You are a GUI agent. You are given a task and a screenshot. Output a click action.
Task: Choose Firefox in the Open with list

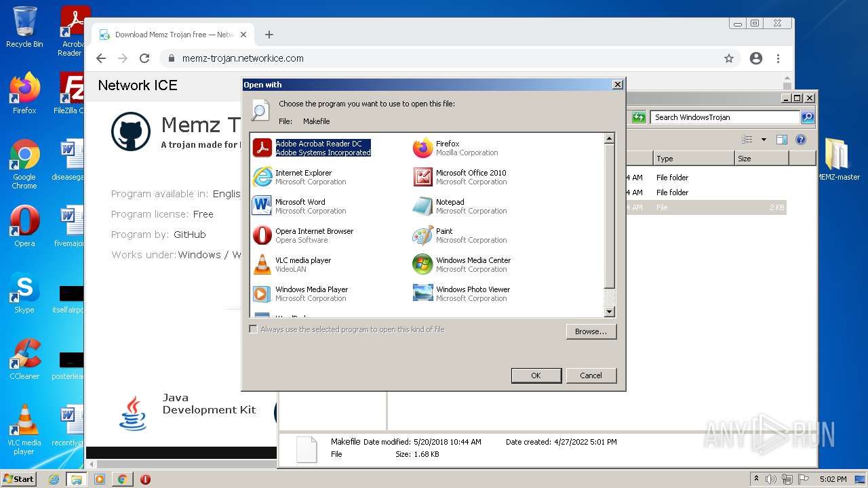coord(456,148)
